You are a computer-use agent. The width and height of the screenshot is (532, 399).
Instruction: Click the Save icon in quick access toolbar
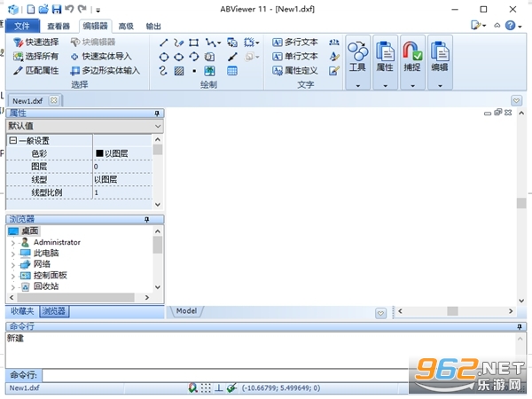coord(57,9)
